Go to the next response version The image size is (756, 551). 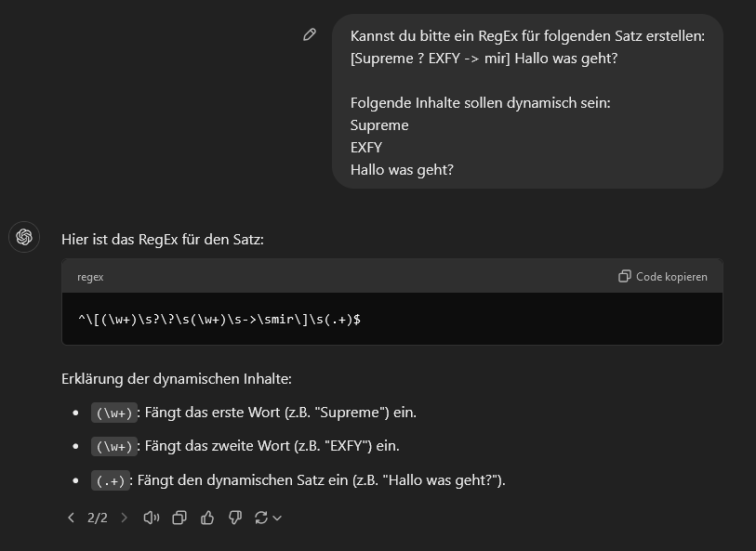coord(124,518)
